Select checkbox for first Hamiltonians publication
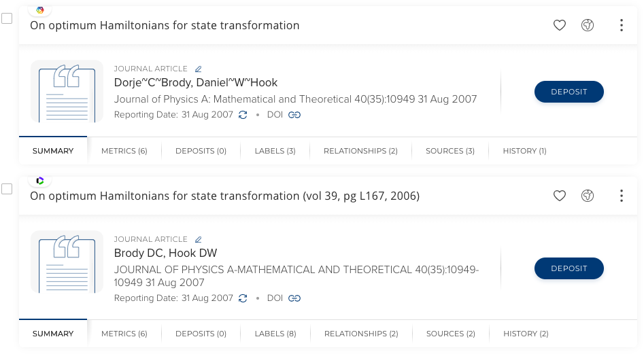This screenshot has height=354, width=644. coord(7,18)
